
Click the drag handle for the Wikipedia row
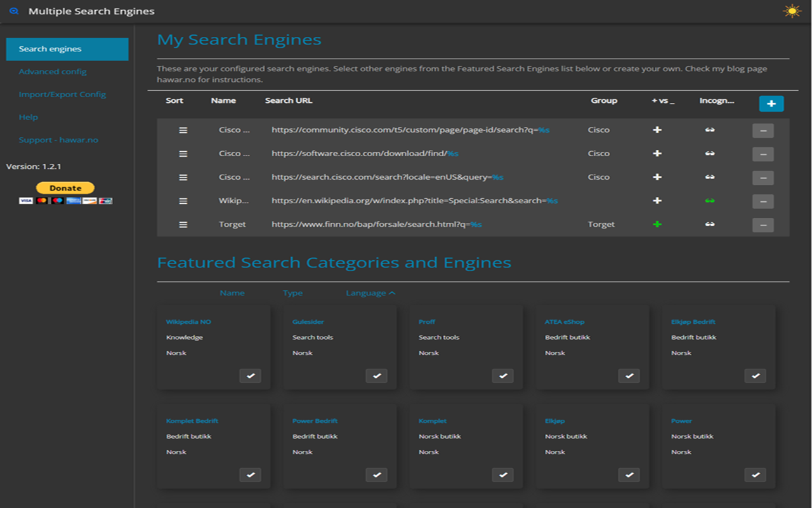point(183,201)
